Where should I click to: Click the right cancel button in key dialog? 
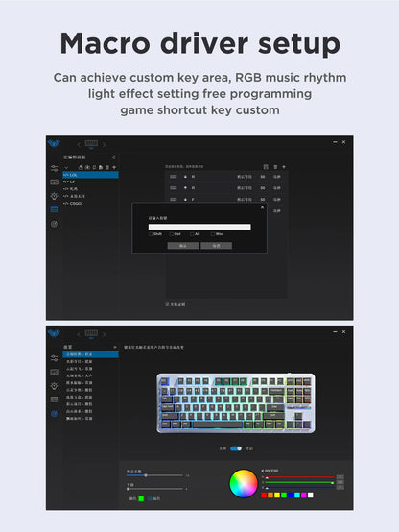click(x=216, y=245)
